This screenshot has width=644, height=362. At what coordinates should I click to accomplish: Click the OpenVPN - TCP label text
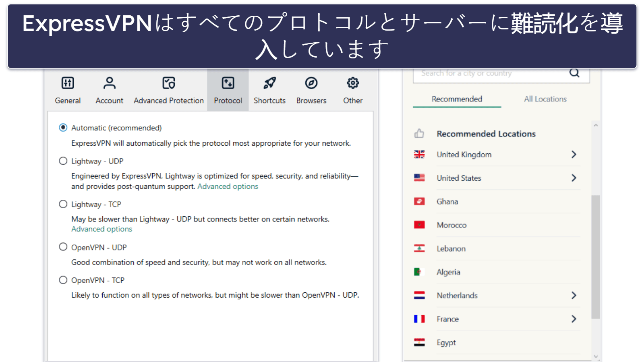pos(98,280)
